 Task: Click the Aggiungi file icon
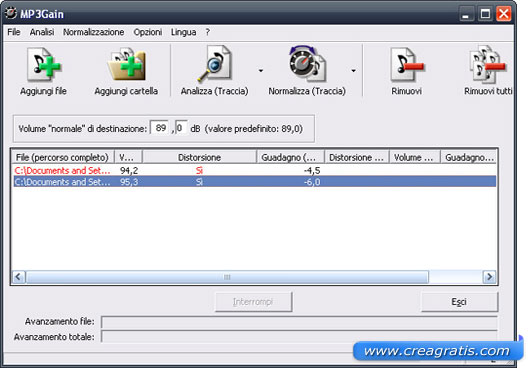coord(44,65)
